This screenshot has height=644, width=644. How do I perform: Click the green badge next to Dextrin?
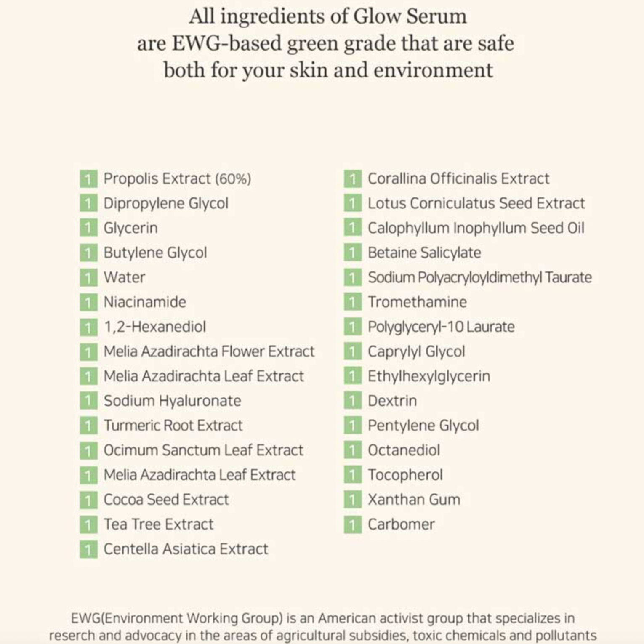point(353,401)
